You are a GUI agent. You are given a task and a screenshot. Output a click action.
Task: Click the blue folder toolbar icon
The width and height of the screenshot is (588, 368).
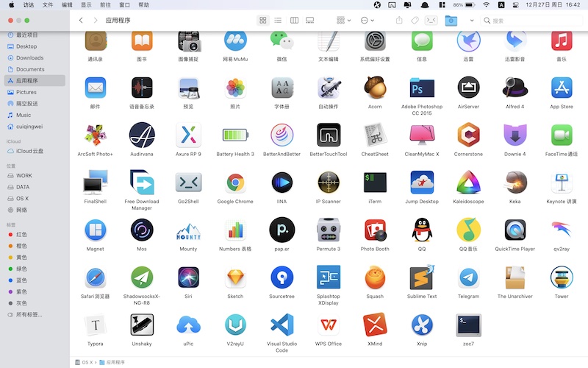click(x=451, y=21)
